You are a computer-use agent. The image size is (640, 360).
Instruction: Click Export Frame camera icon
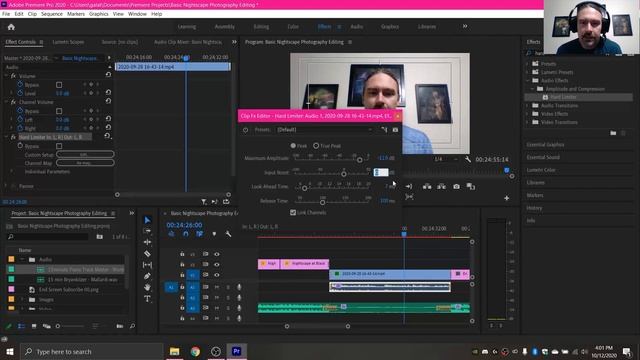pos(456,187)
